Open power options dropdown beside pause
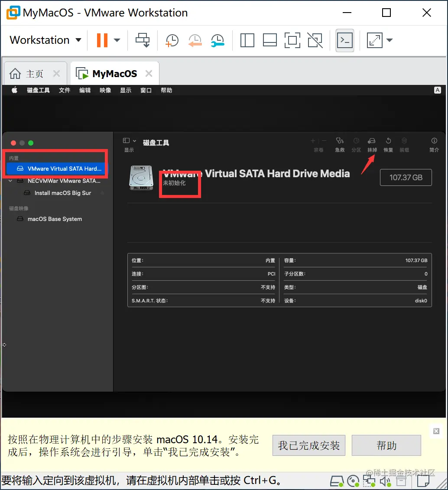The width and height of the screenshot is (448, 490). click(x=117, y=40)
